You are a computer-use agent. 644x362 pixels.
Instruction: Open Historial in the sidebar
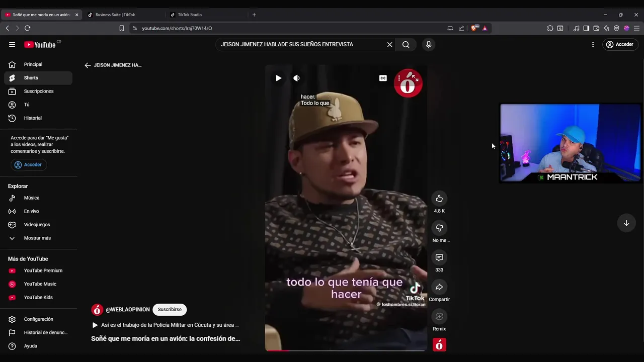coord(38,118)
